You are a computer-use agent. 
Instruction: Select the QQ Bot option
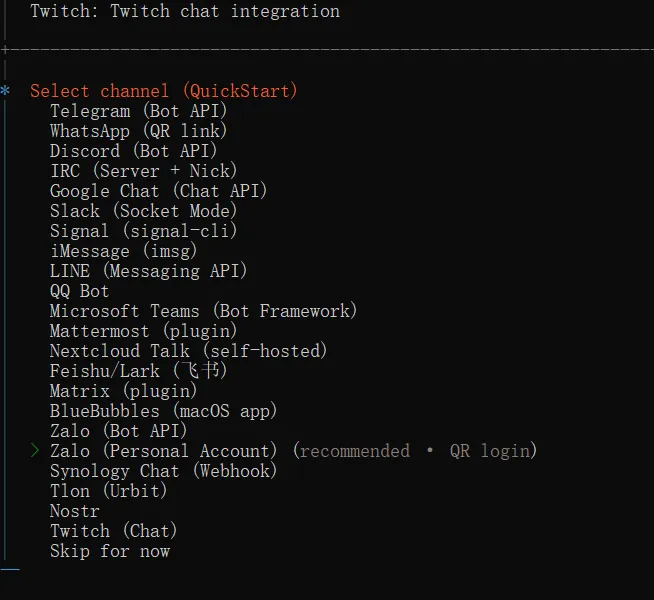(80, 291)
